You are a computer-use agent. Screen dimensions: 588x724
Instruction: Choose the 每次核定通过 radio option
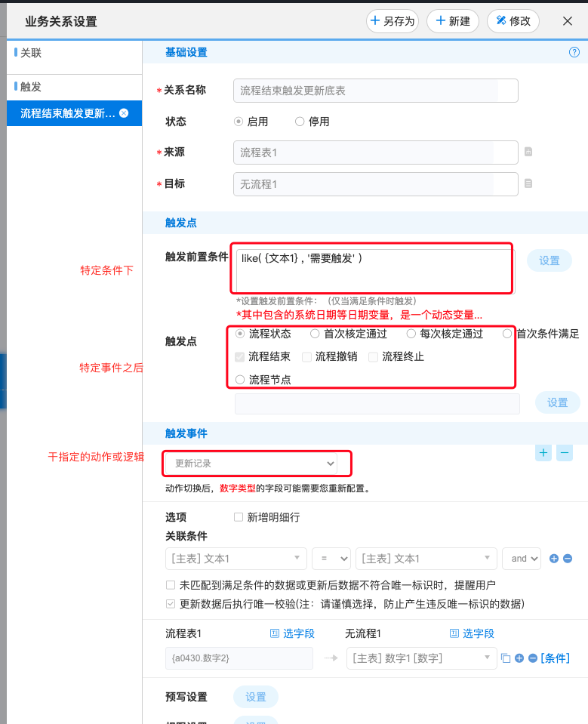(411, 334)
